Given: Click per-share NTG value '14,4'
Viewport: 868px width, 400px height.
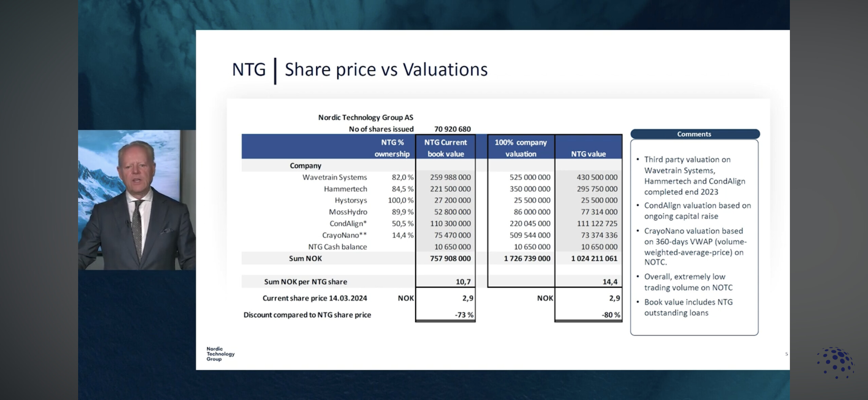Looking at the screenshot, I should coord(610,282).
